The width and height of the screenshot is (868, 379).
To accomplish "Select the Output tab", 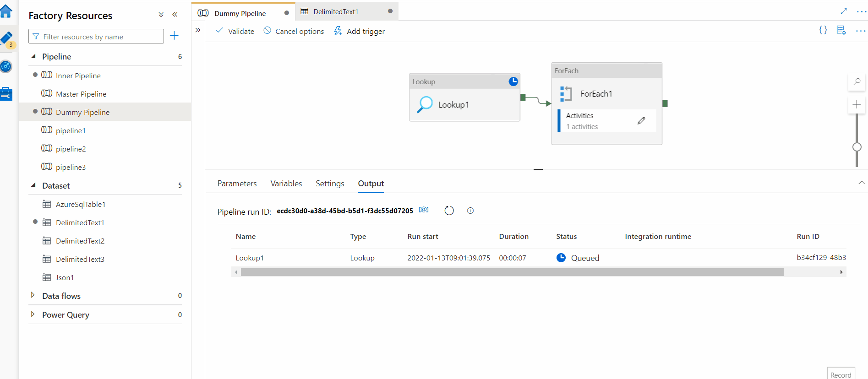I will point(371,184).
